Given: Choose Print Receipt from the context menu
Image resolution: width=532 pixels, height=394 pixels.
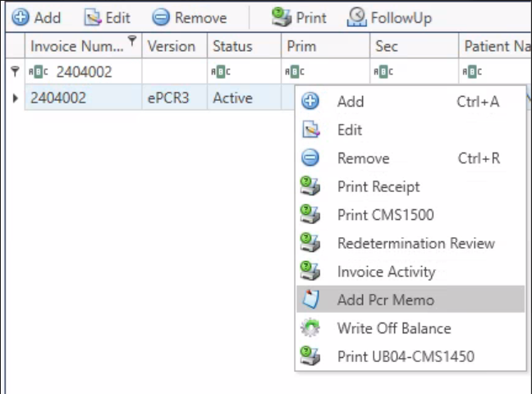Looking at the screenshot, I should [x=378, y=186].
